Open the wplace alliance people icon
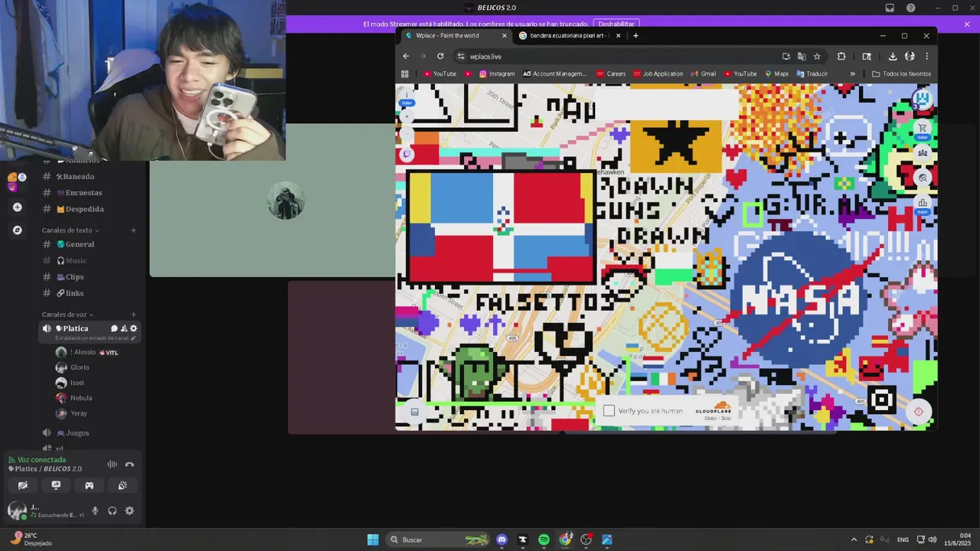The height and width of the screenshot is (551, 980). [x=923, y=152]
